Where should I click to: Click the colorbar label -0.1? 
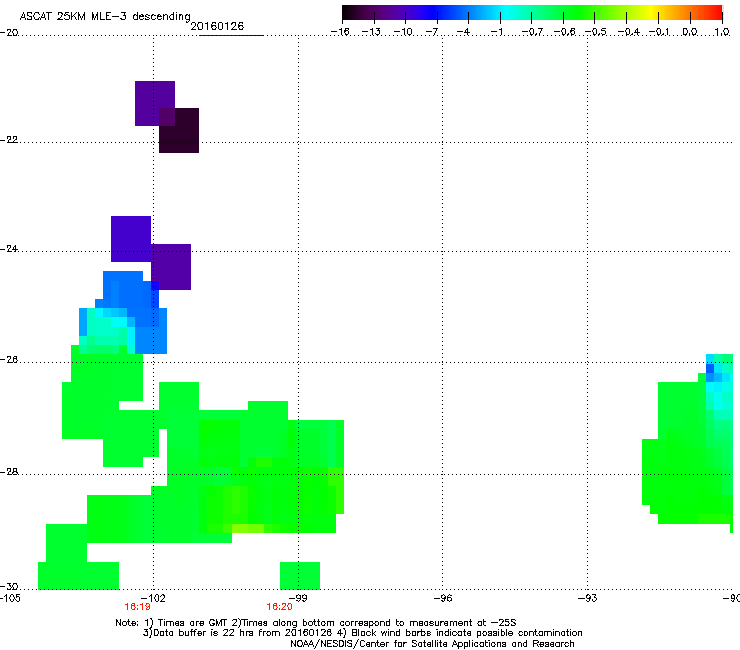tap(659, 32)
